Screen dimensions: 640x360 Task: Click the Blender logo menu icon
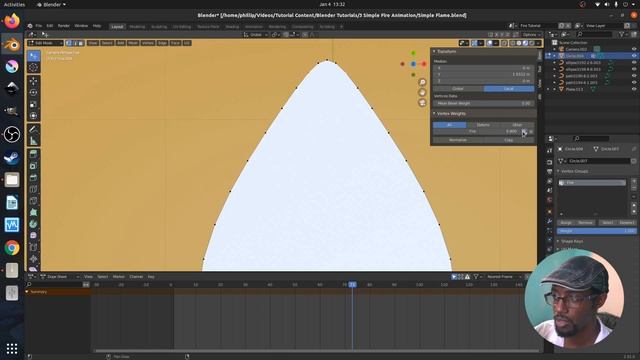30,26
